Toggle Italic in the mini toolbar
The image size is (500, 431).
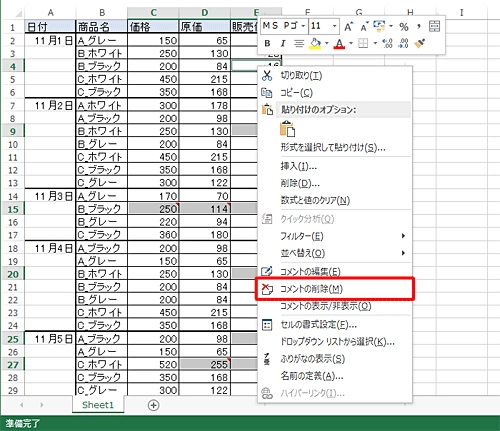click(283, 44)
